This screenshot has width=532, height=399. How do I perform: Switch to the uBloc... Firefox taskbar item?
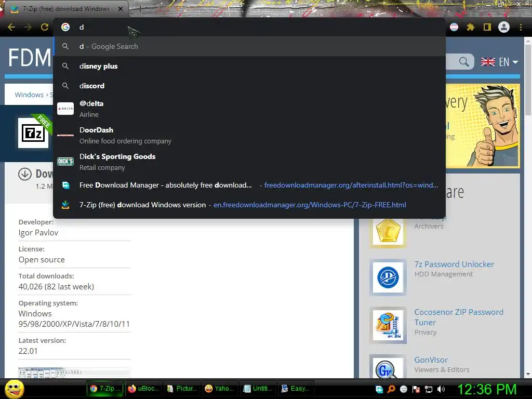(x=144, y=389)
